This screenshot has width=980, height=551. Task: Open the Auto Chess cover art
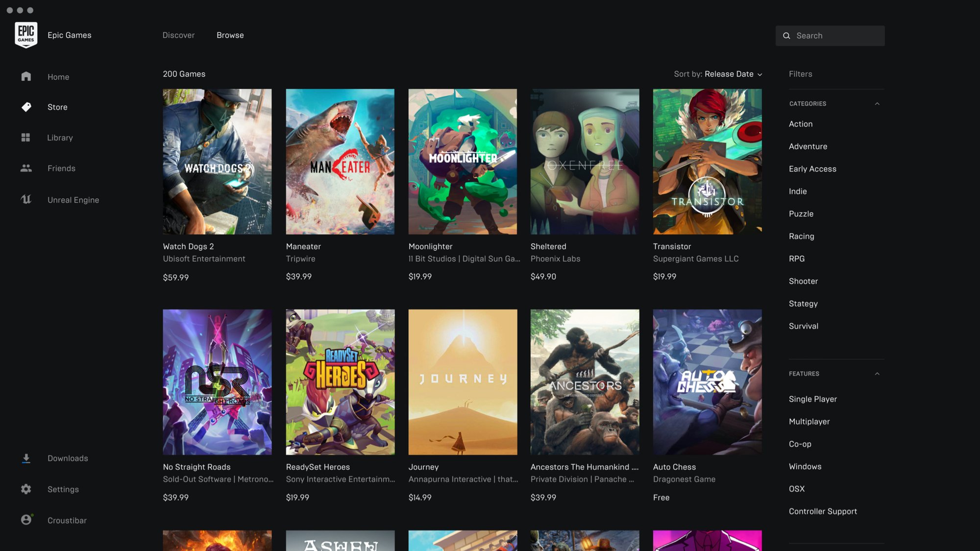[x=707, y=382]
